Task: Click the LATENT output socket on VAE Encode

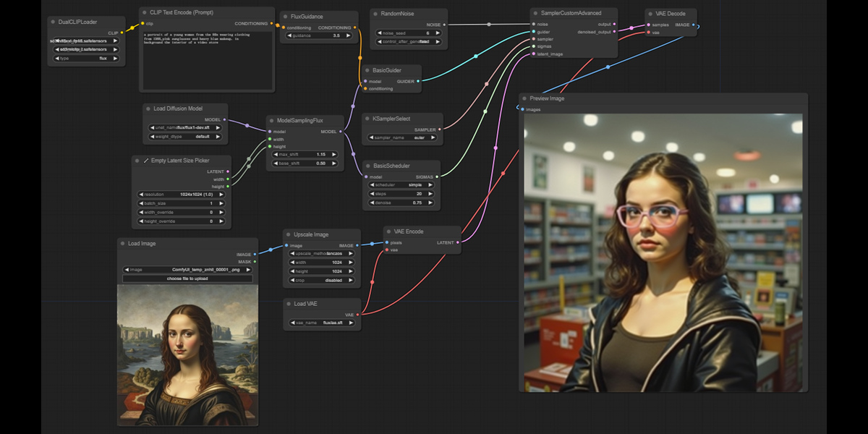Action: coord(457,242)
